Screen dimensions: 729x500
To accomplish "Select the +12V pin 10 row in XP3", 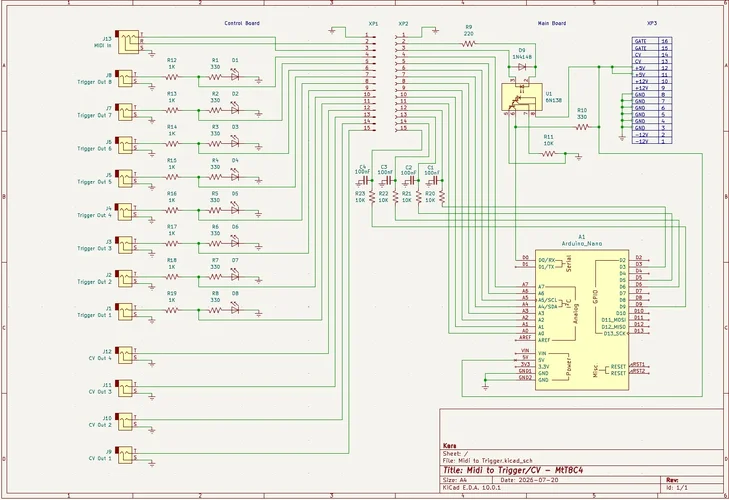I will pos(652,81).
